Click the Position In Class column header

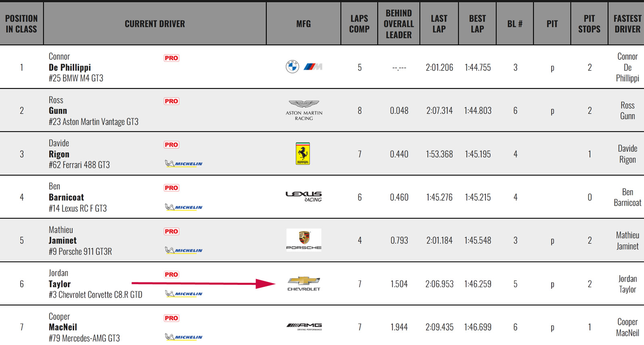pyautogui.click(x=21, y=24)
